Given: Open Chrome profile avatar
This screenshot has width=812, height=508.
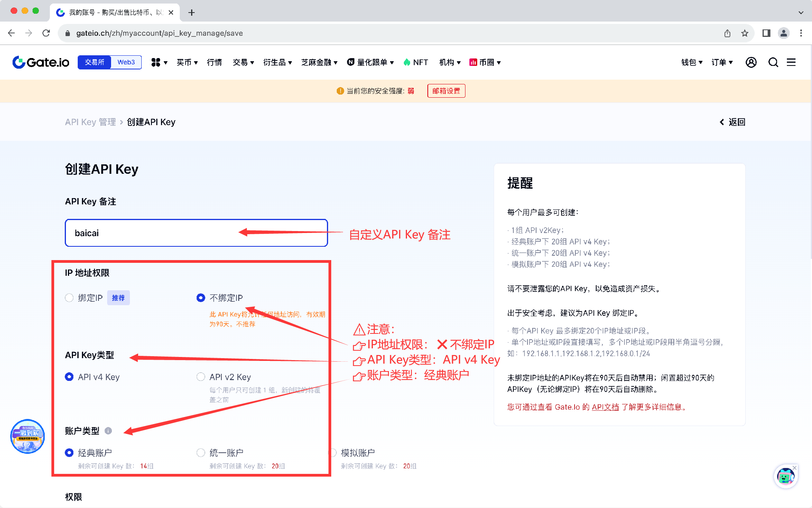Looking at the screenshot, I should [783, 33].
